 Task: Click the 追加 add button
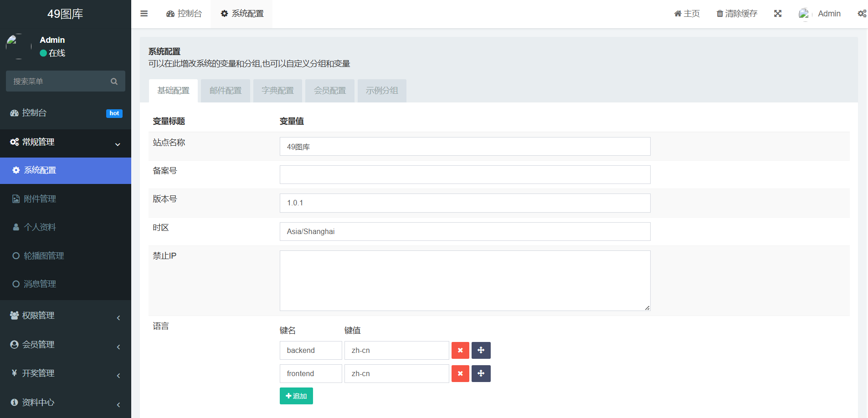coord(296,396)
